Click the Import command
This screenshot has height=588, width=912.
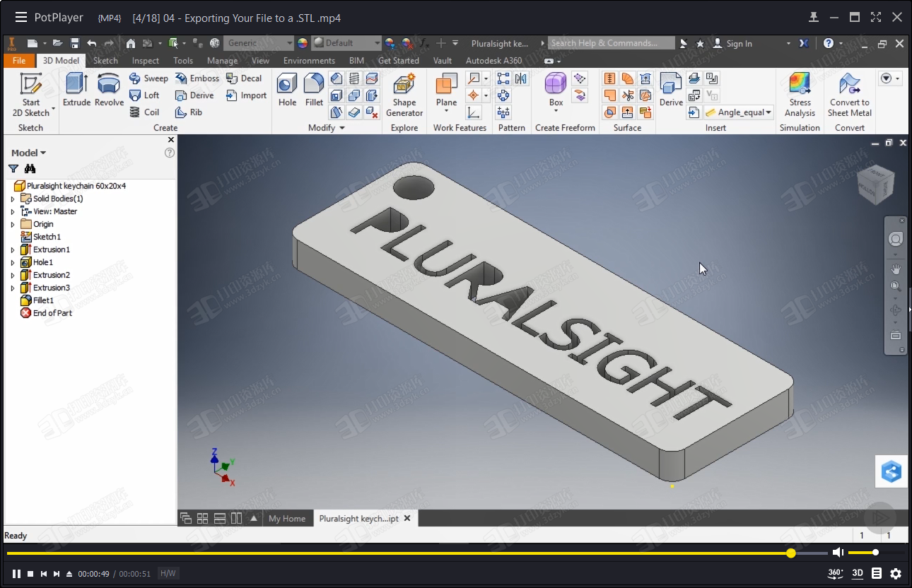click(x=246, y=95)
